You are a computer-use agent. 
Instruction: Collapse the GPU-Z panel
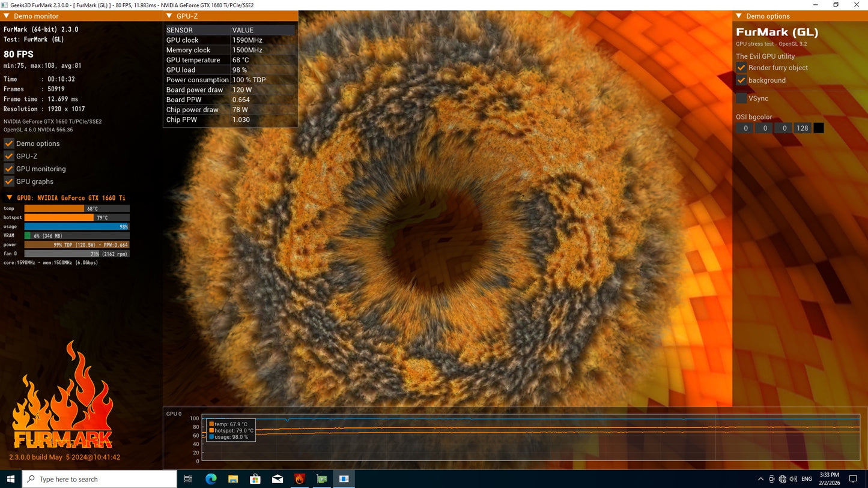pos(169,16)
